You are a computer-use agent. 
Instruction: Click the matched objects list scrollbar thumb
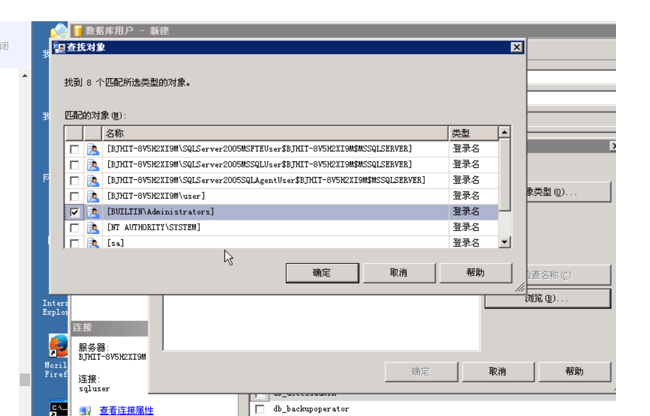504,175
